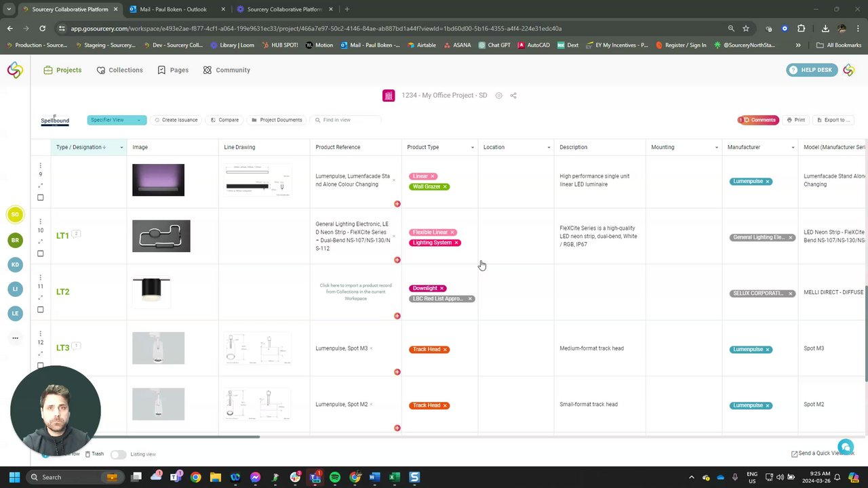Remove the Wall Grazer tag
The width and height of the screenshot is (868, 488).
[x=445, y=186]
